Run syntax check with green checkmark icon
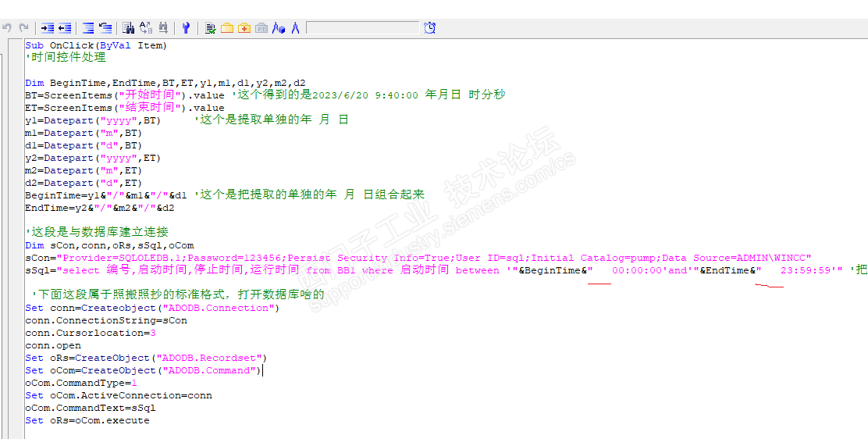Screen dimensions: 868x439 [x=210, y=27]
